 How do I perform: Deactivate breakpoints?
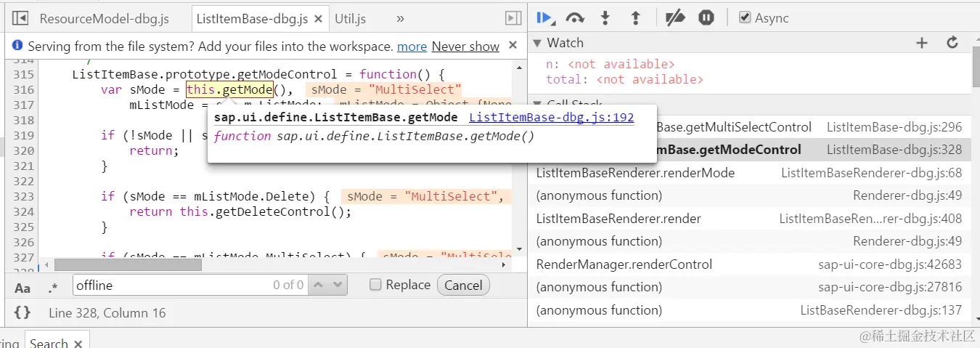[675, 17]
